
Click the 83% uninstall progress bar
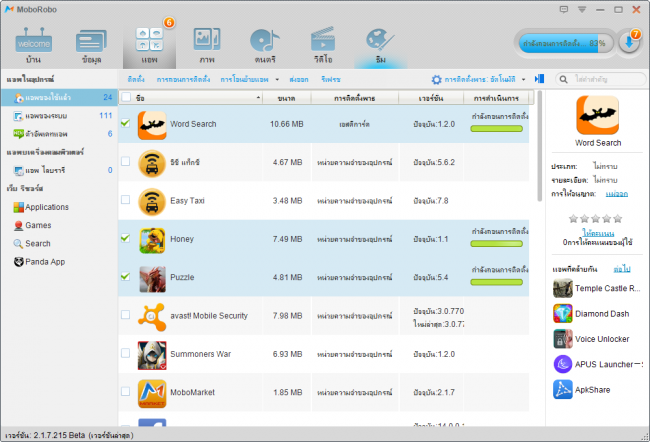[x=566, y=43]
